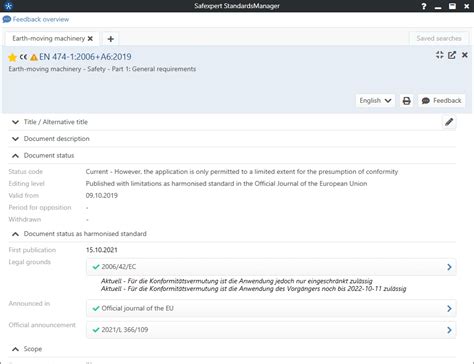
Task: Click the Earth-moving machinery subtitle text
Action: tap(102, 69)
